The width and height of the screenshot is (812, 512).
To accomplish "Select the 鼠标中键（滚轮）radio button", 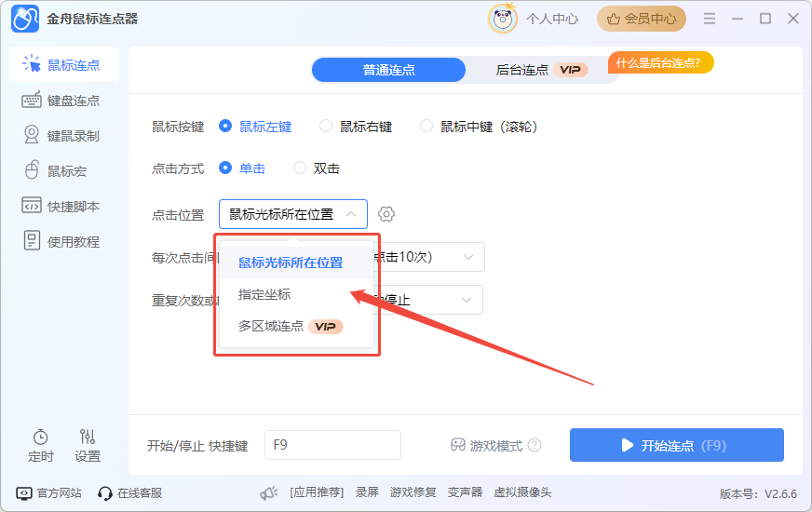I will [426, 126].
